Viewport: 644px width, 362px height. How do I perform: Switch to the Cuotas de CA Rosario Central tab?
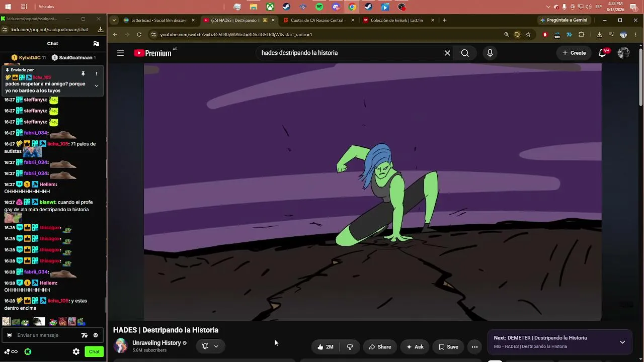pyautogui.click(x=318, y=21)
